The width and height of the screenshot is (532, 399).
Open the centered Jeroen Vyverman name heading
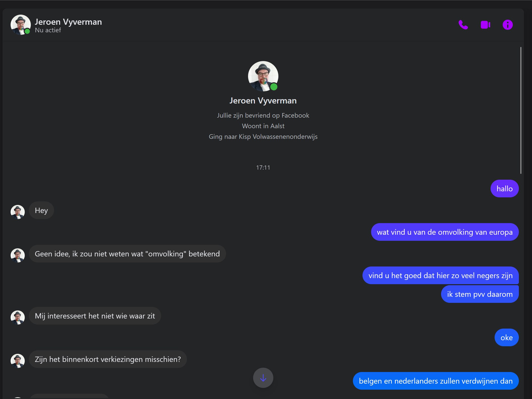[x=263, y=101]
